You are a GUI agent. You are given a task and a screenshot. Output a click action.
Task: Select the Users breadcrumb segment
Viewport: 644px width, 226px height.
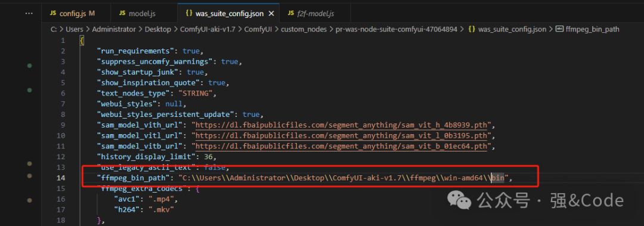click(75, 29)
